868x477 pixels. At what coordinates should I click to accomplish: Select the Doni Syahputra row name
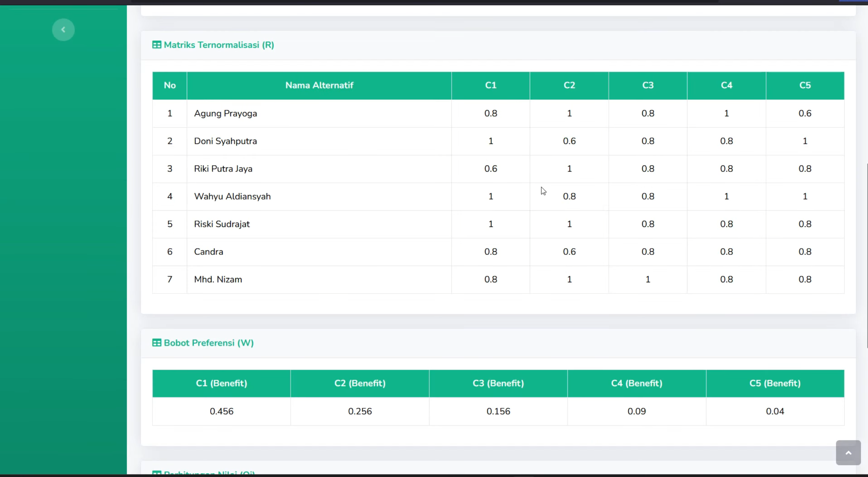click(x=225, y=141)
